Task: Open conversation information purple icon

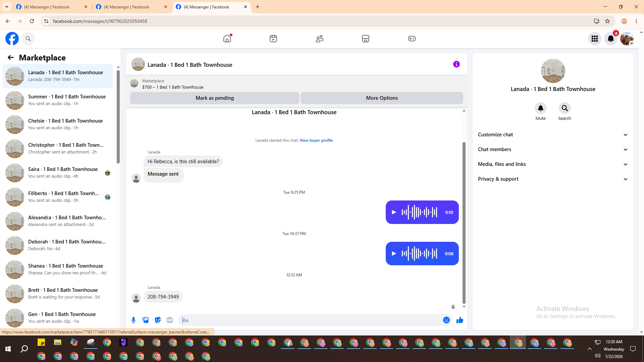Action: (457, 64)
